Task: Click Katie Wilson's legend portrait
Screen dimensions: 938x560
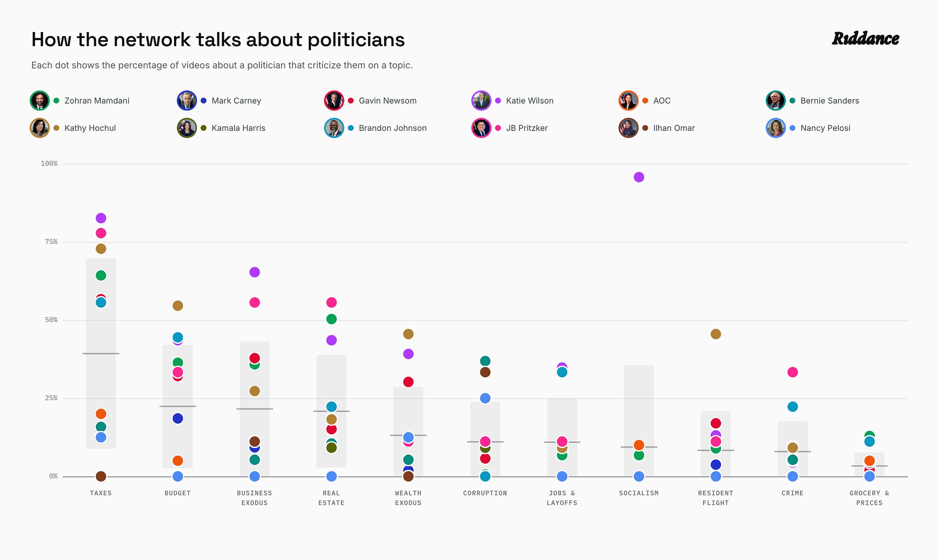Action: click(x=481, y=100)
